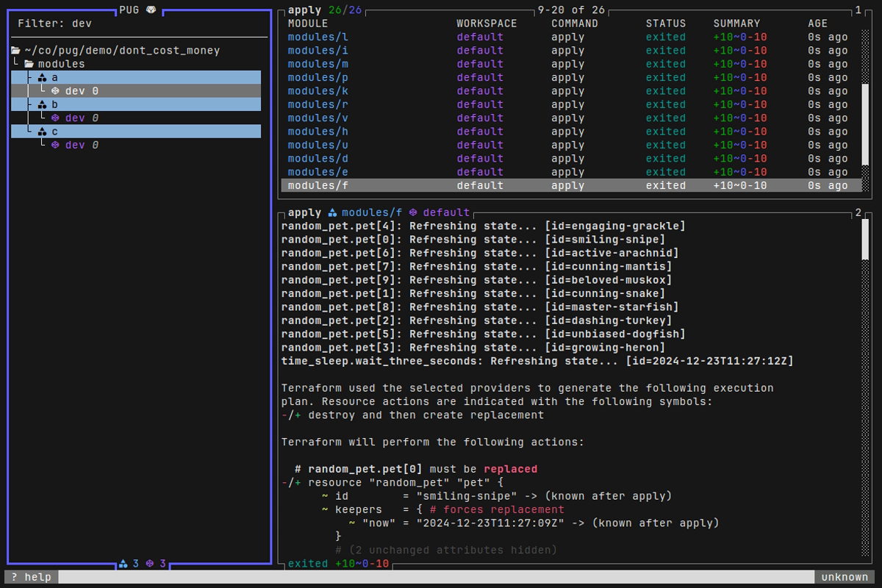Viewport: 882px width, 588px height.
Task: Click the workspace icon for dev under module a
Action: pyautogui.click(x=57, y=91)
